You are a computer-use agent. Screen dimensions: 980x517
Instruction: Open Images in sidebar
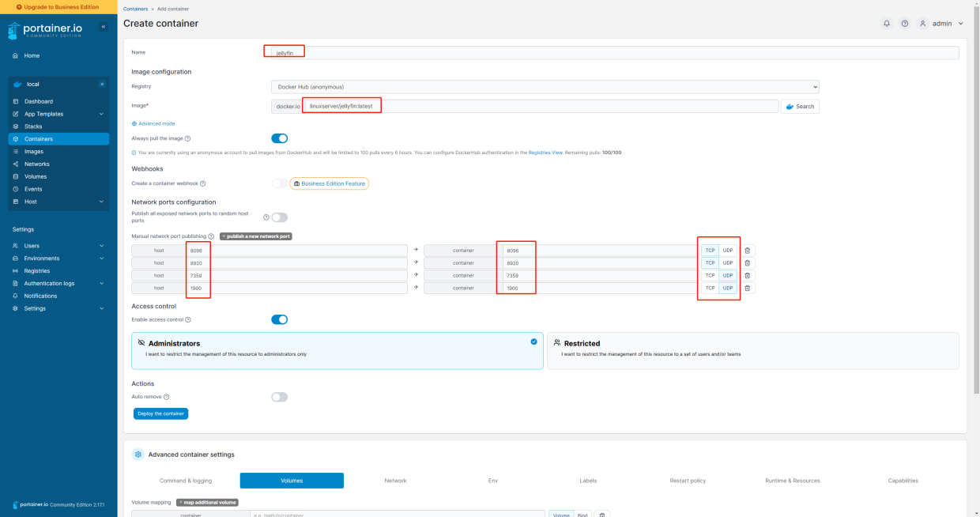(x=58, y=151)
